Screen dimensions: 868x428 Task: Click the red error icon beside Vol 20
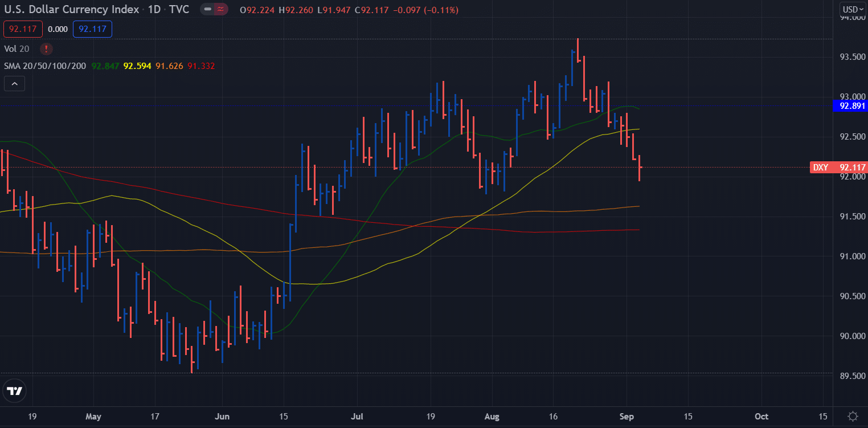pyautogui.click(x=46, y=49)
